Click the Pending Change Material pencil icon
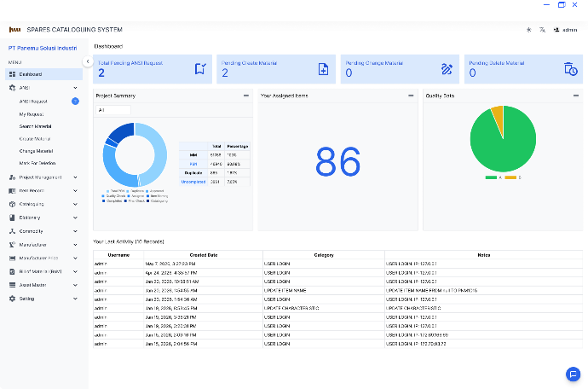The image size is (588, 389). [x=447, y=69]
